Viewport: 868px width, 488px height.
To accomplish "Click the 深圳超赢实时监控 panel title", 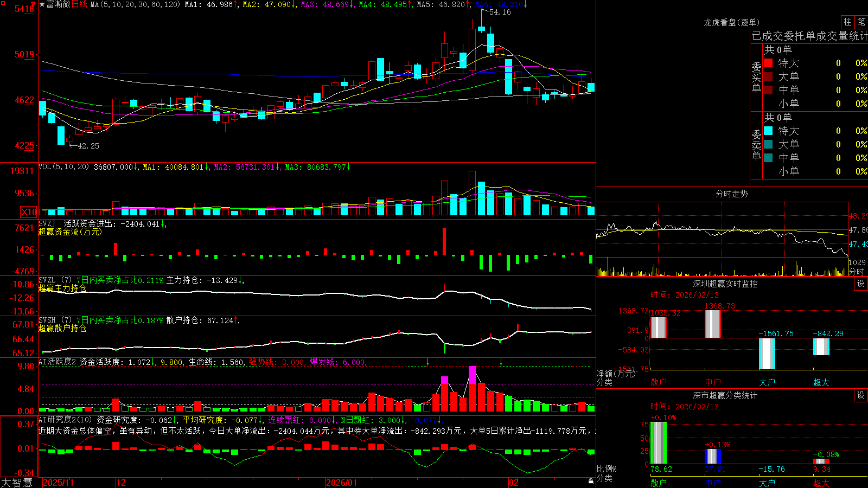I will pyautogui.click(x=725, y=284).
